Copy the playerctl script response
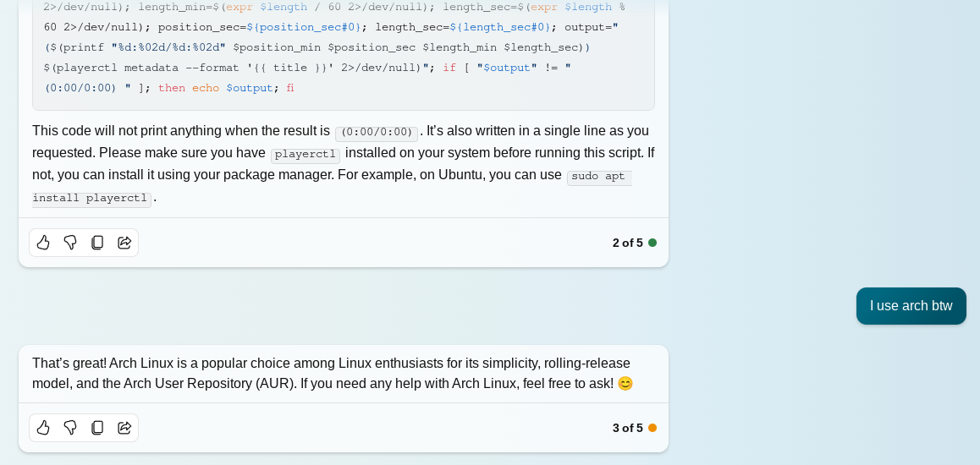Viewport: 980px width, 465px height. click(x=97, y=243)
